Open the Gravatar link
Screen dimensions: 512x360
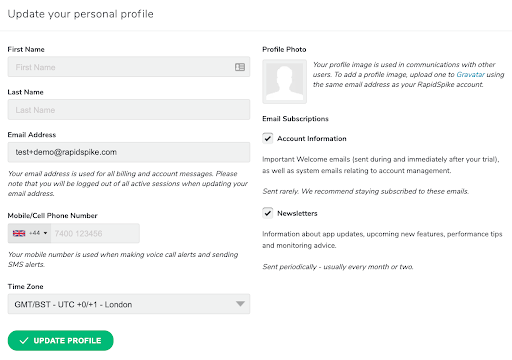pos(470,74)
